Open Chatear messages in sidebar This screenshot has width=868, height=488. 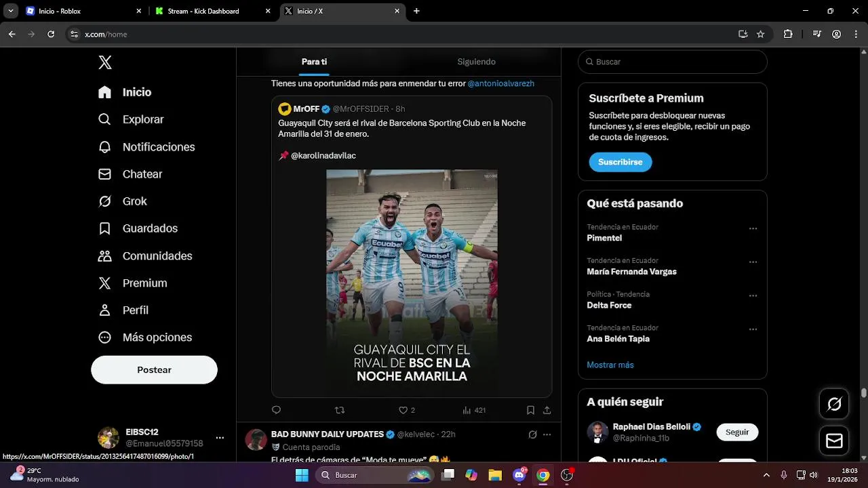point(130,174)
